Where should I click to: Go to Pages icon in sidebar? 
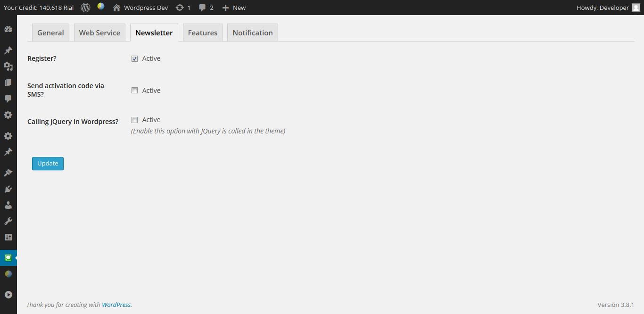(x=8, y=83)
